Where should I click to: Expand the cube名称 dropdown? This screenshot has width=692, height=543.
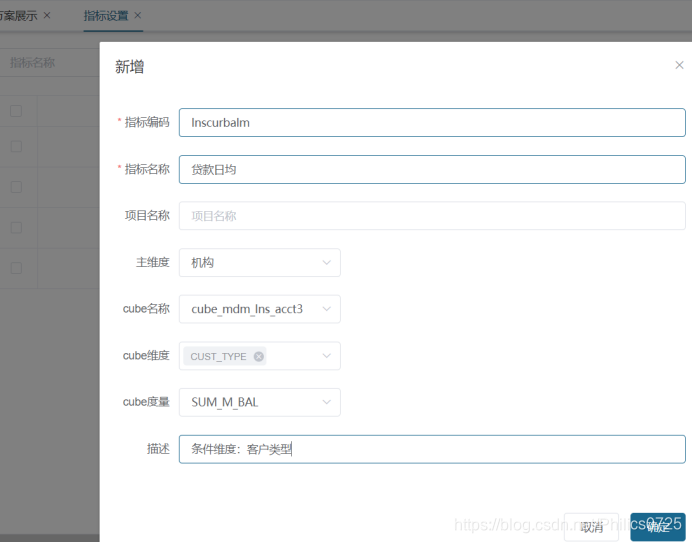click(260, 309)
